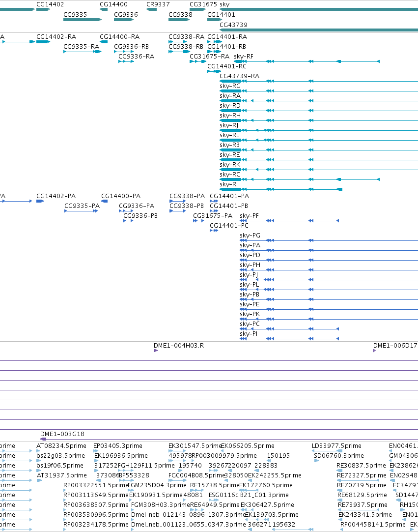Click polypeptide CG9338-PA
Screen dimensions: 418x532
(187, 196)
